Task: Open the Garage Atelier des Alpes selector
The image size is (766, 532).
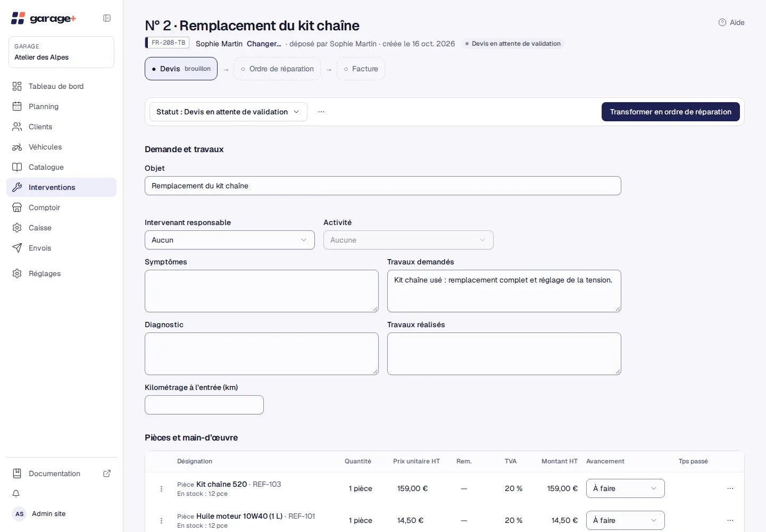Action: coord(61,52)
